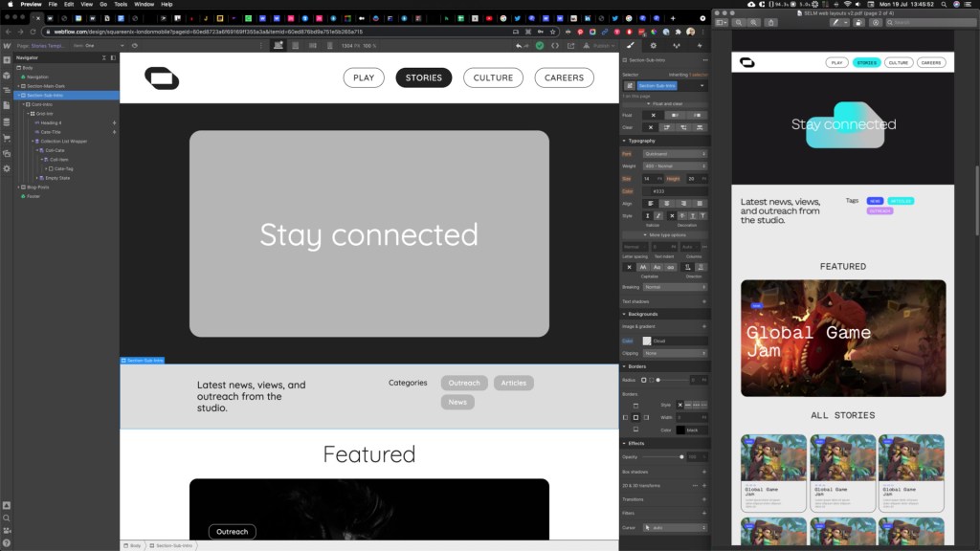The height and width of the screenshot is (551, 980).
Task: Click the export code icon
Action: 555,45
